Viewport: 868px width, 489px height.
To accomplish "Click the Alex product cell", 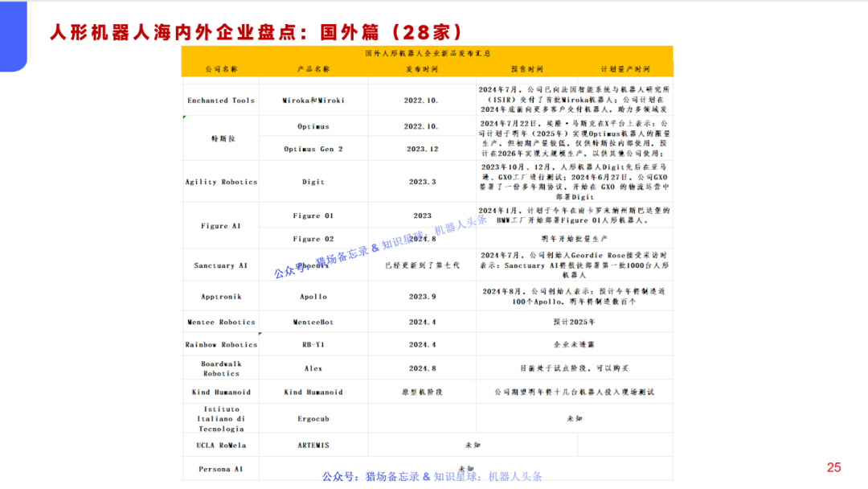I will pos(313,369).
